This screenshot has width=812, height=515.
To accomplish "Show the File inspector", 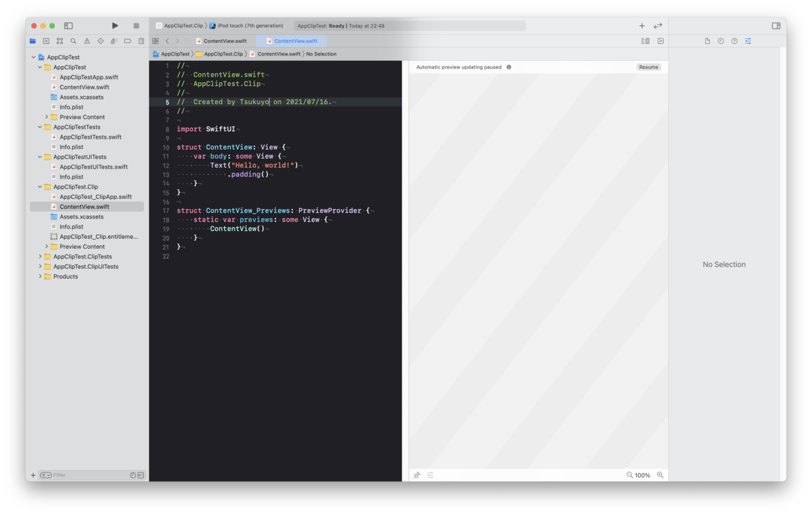I will coord(707,41).
